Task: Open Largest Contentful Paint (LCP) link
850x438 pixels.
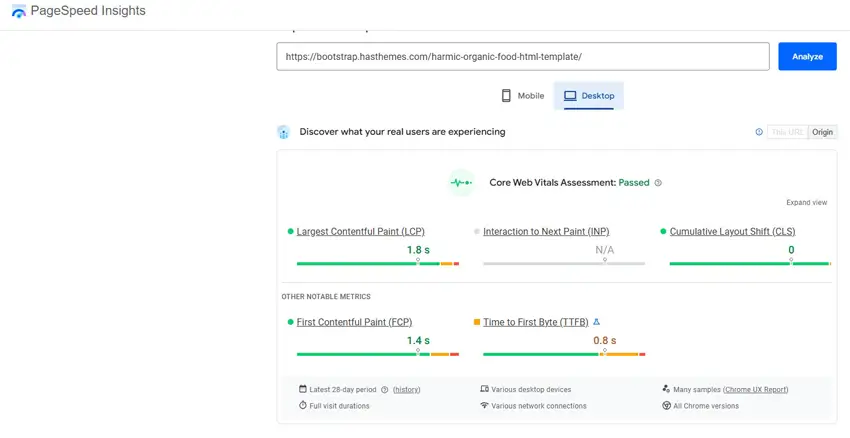Action: 360,231
